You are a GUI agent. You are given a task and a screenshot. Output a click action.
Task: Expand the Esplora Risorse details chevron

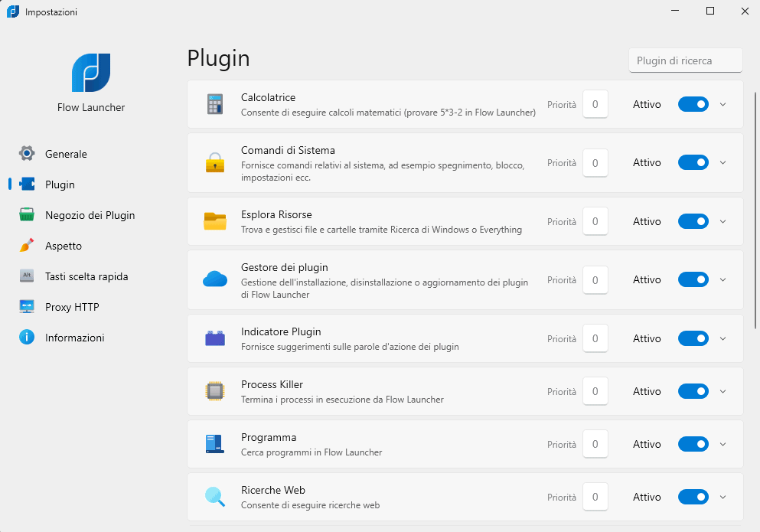(722, 221)
